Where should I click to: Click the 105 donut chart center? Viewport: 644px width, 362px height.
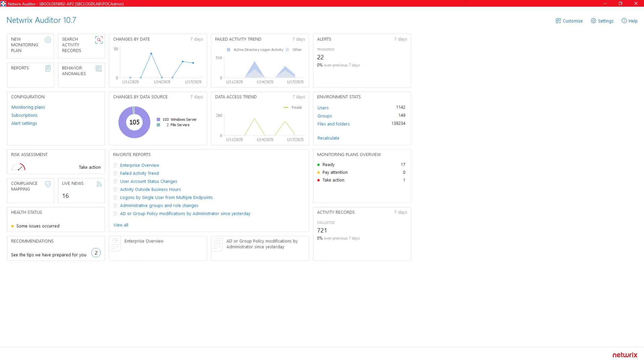[x=135, y=122]
